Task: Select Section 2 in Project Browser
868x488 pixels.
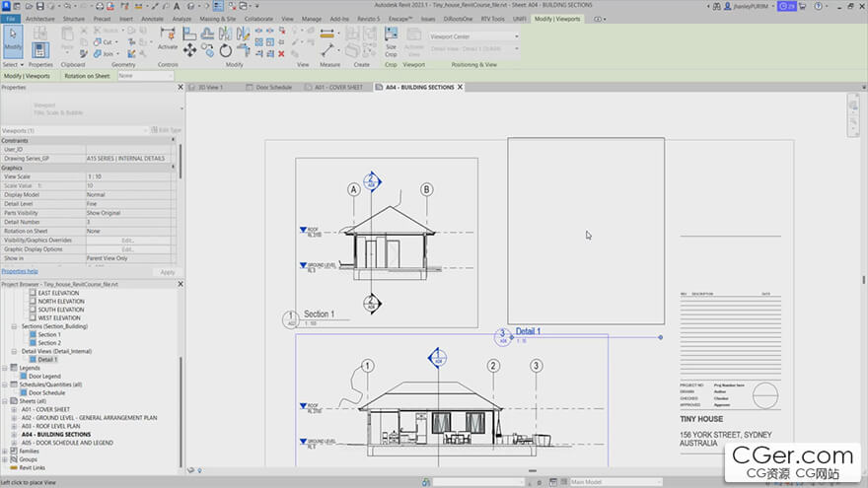Action: pyautogui.click(x=49, y=343)
